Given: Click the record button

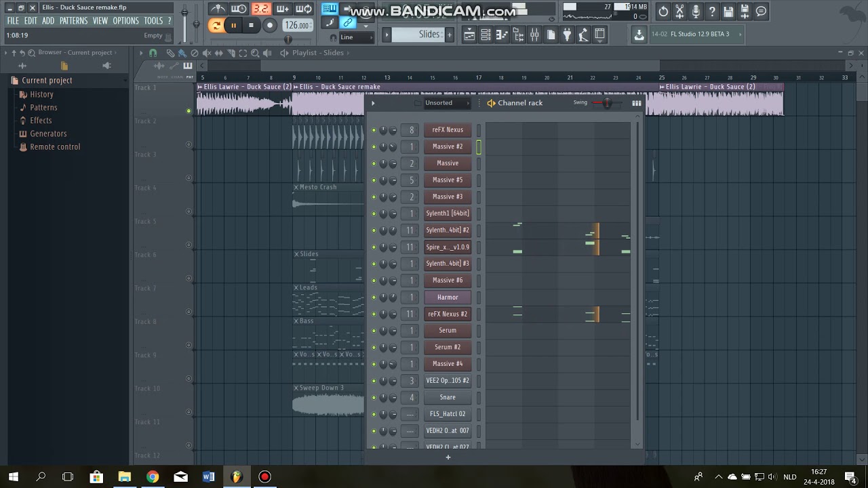Looking at the screenshot, I should tap(269, 26).
